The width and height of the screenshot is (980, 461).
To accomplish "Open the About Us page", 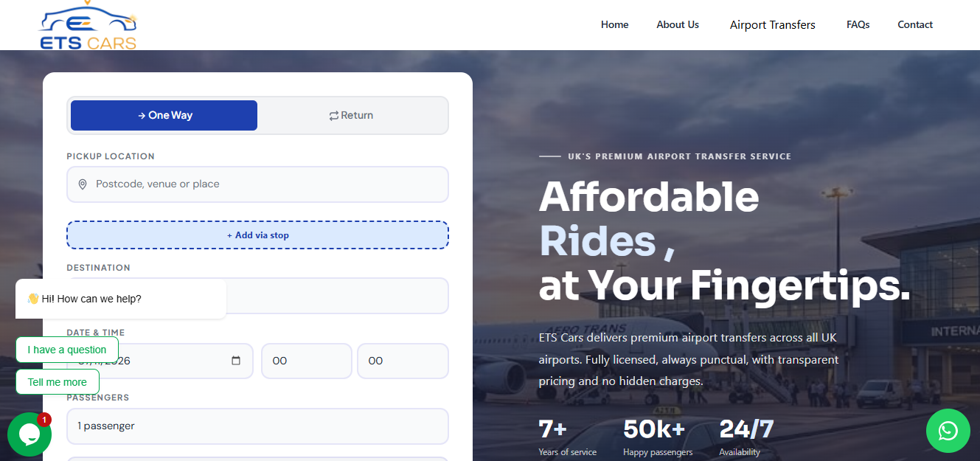I will point(678,24).
